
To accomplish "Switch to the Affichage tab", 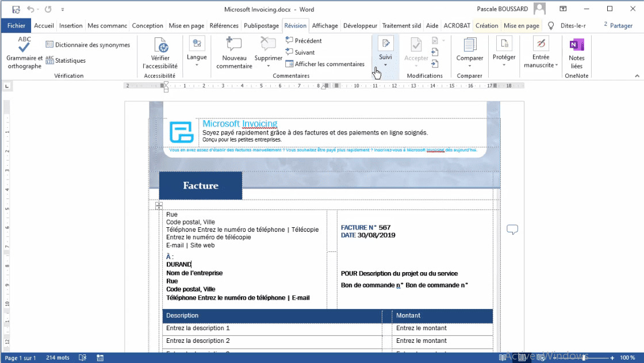I will (324, 25).
